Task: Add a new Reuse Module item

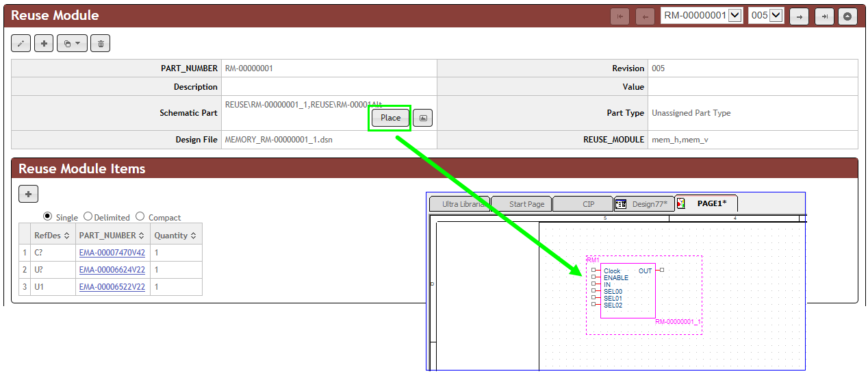Action: point(28,194)
